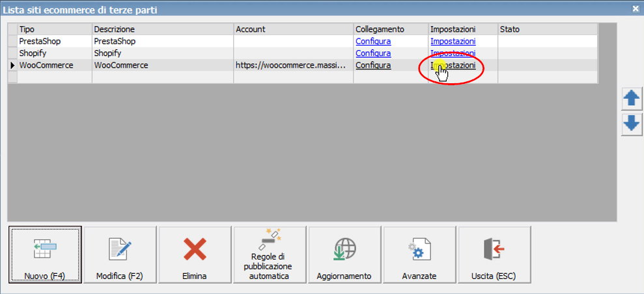Select WooCommerce cell in Descrizione column

pyautogui.click(x=163, y=65)
